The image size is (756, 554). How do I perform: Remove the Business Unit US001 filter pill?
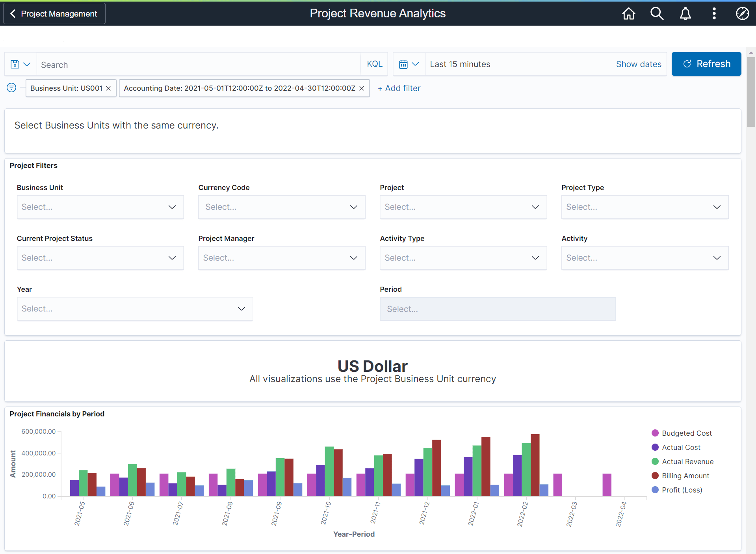(109, 88)
